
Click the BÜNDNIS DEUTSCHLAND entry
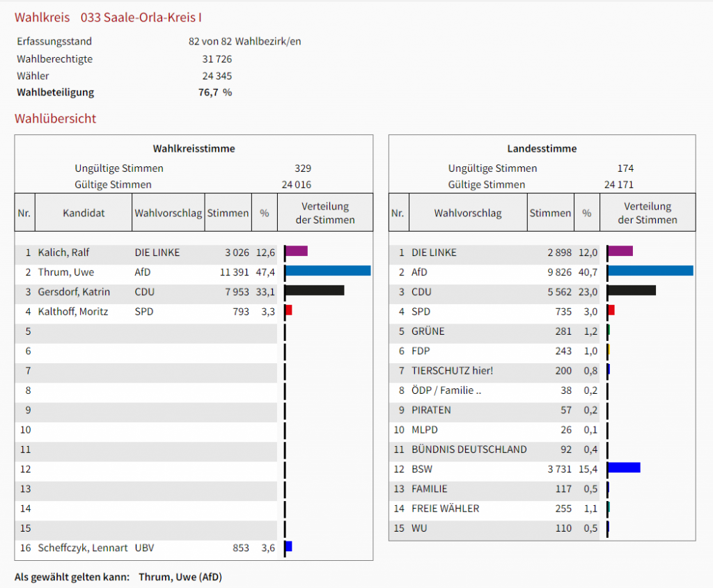click(469, 450)
